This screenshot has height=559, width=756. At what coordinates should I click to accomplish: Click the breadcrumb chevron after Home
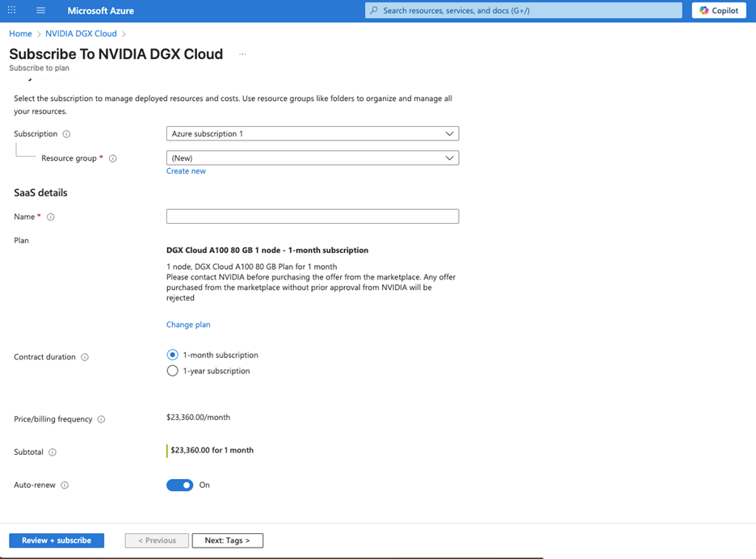pyautogui.click(x=39, y=34)
